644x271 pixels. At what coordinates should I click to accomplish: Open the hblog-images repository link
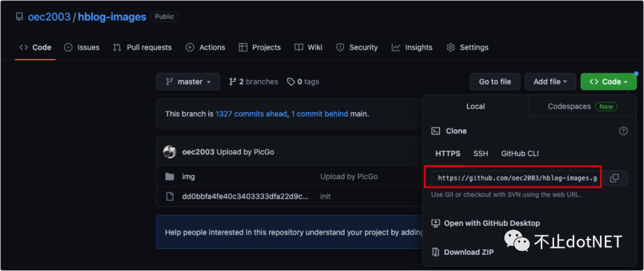pyautogui.click(x=112, y=17)
